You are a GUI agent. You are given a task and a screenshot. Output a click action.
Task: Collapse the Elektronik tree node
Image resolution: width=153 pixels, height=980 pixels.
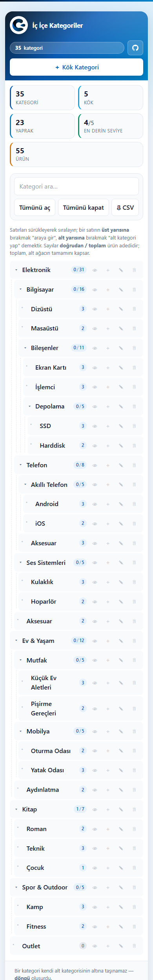[x=16, y=270]
